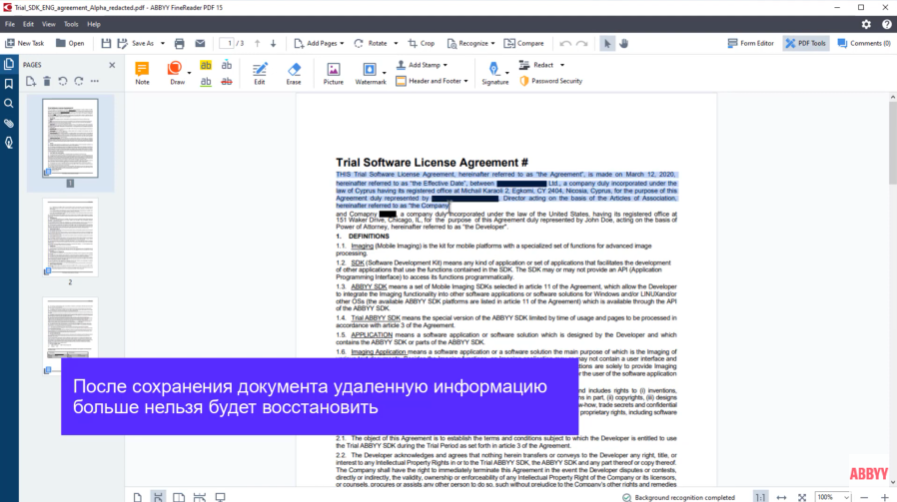Image resolution: width=897 pixels, height=502 pixels.
Task: Open the View menu
Action: tap(49, 25)
